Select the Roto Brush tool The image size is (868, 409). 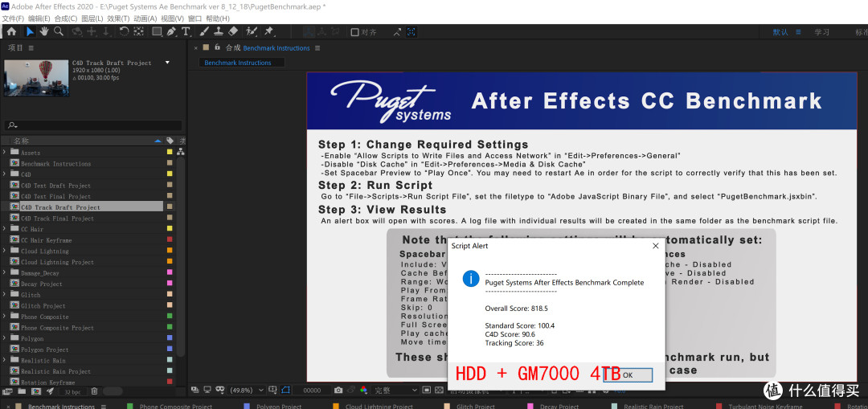click(x=252, y=31)
